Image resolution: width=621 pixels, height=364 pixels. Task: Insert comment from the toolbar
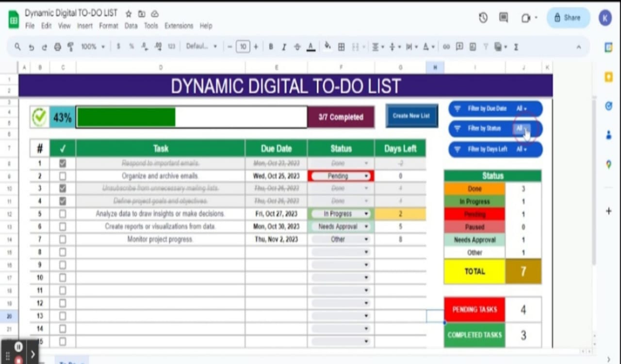click(459, 47)
